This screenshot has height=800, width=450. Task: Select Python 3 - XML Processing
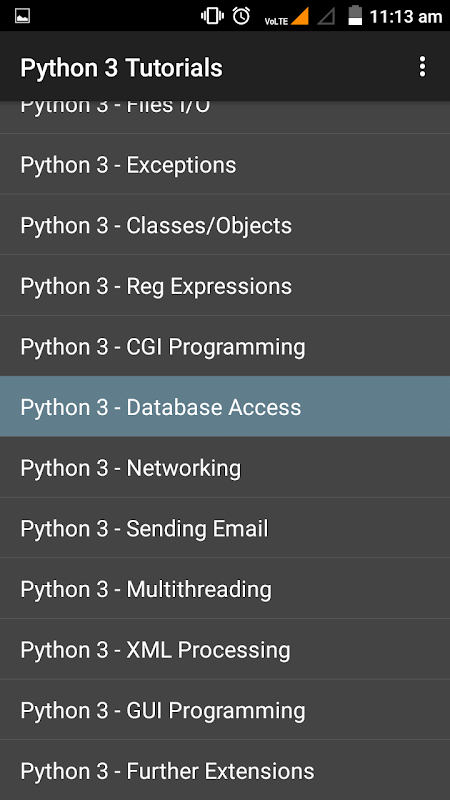[225, 649]
